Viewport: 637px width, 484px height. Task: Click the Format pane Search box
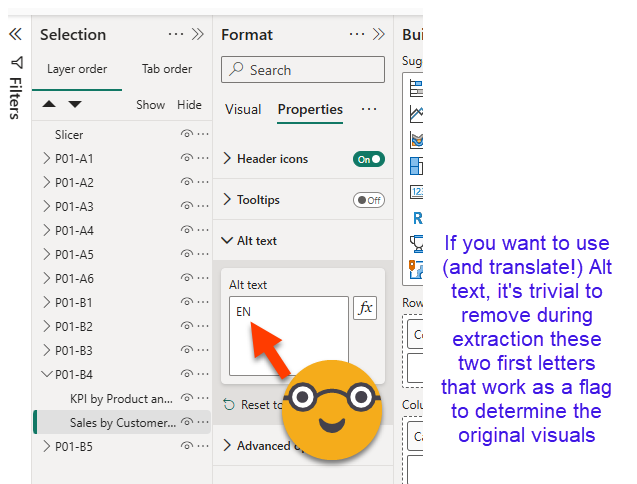coord(303,70)
